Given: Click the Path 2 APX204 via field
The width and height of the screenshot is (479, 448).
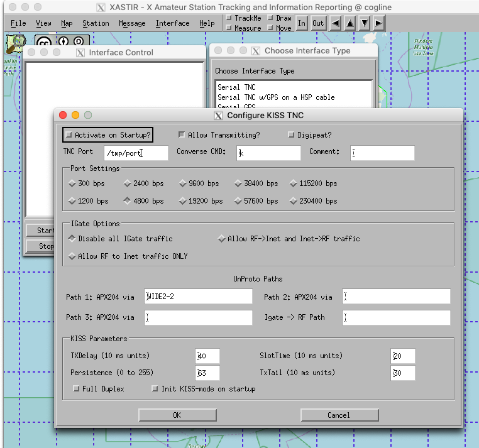Looking at the screenshot, I should click(x=396, y=296).
